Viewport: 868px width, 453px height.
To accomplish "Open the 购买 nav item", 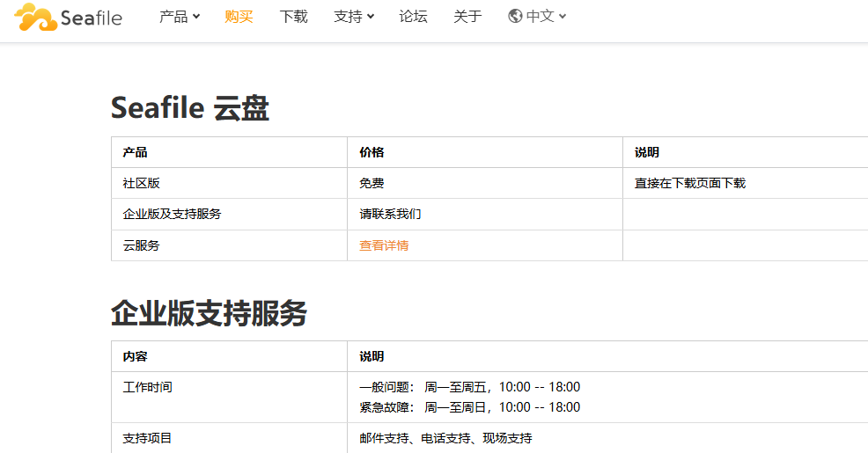I will click(x=239, y=17).
